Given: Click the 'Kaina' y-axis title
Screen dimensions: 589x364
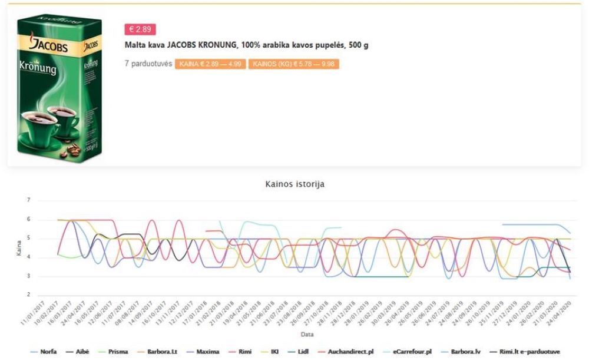Looking at the screenshot, I should click(x=19, y=249).
